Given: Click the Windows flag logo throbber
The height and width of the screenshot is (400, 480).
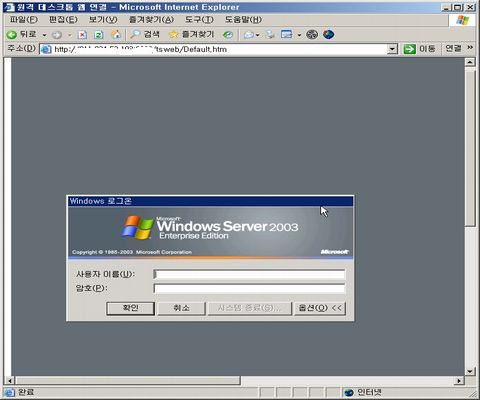Looking at the screenshot, I should pos(462,20).
